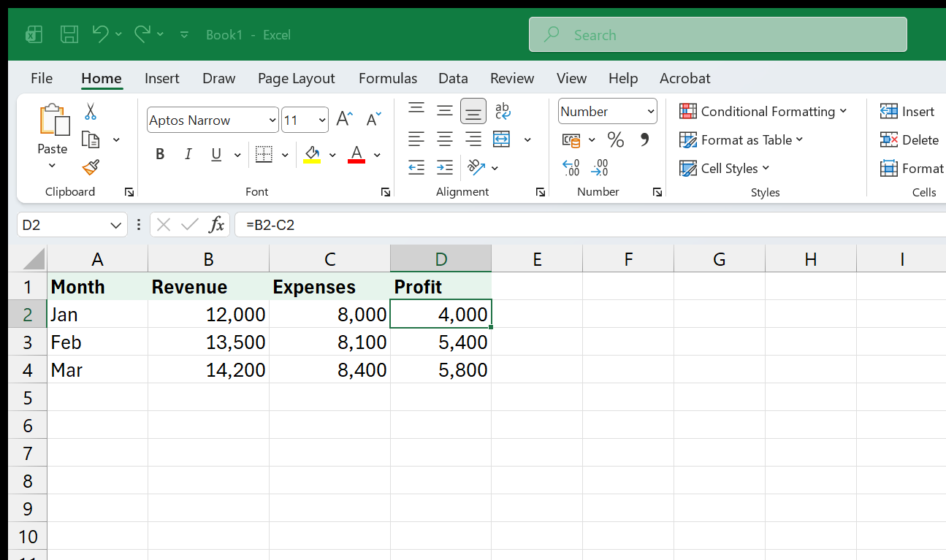Open the font size dropdown
Screen dimensions: 946x560
tap(323, 120)
